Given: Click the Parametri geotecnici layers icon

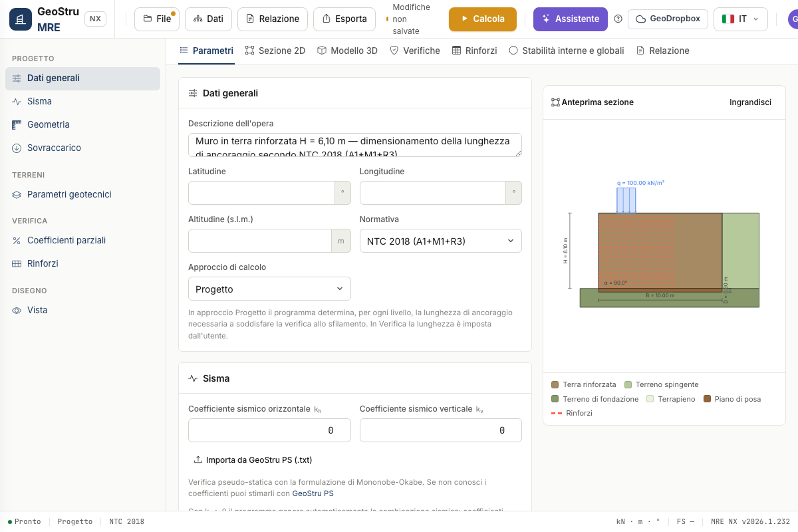Looking at the screenshot, I should click(x=17, y=195).
